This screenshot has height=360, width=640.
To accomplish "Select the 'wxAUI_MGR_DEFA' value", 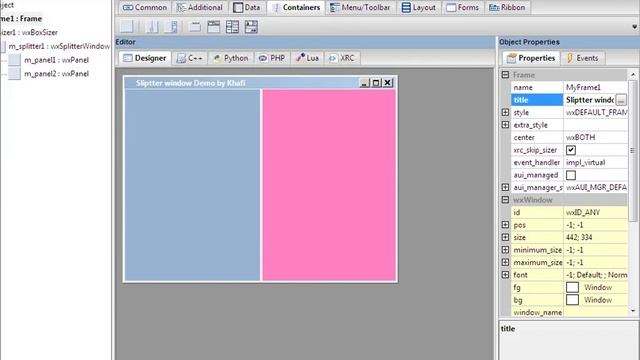I will tap(596, 187).
